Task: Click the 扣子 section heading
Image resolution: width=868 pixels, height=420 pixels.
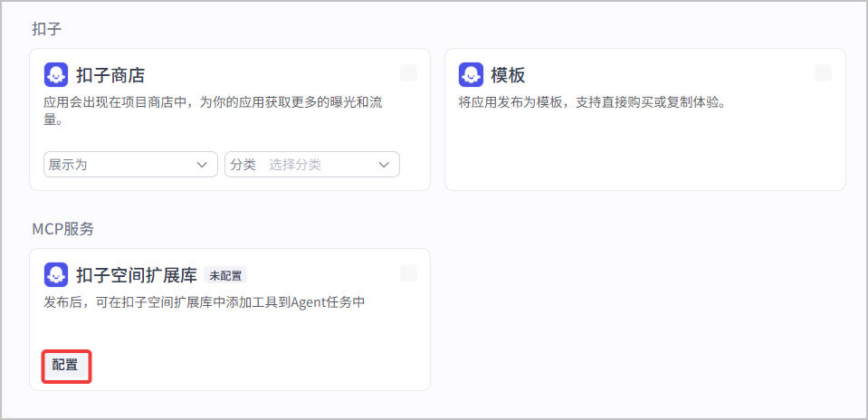Action: pyautogui.click(x=47, y=29)
